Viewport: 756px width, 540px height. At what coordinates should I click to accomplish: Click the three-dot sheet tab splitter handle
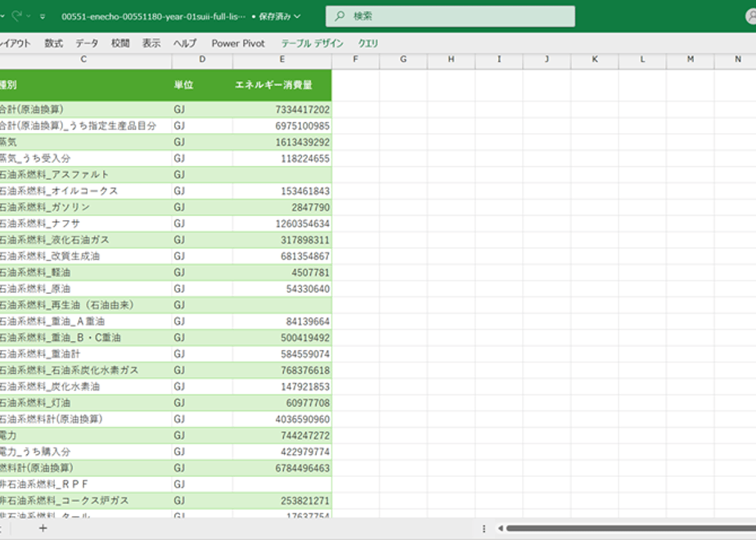tap(484, 529)
